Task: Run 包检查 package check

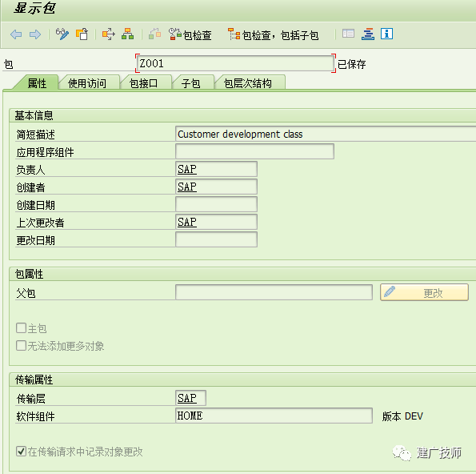Action: click(x=190, y=34)
